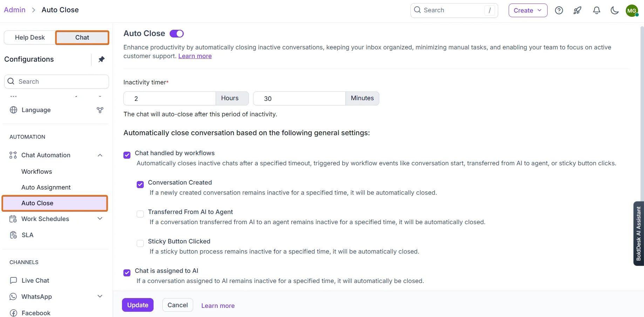Uncheck Chat is assigned to AI
Viewport: 644px width, 317px height.
coord(127,273)
